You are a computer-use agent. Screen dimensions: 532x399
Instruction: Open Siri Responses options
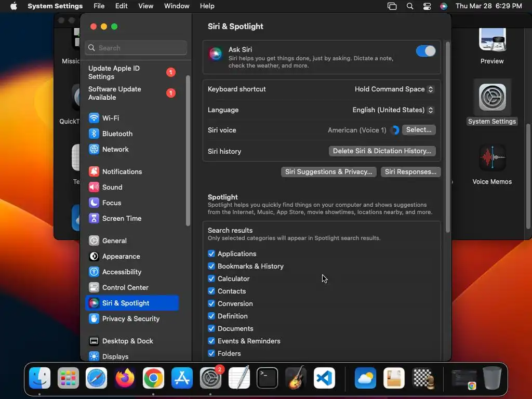click(x=410, y=172)
